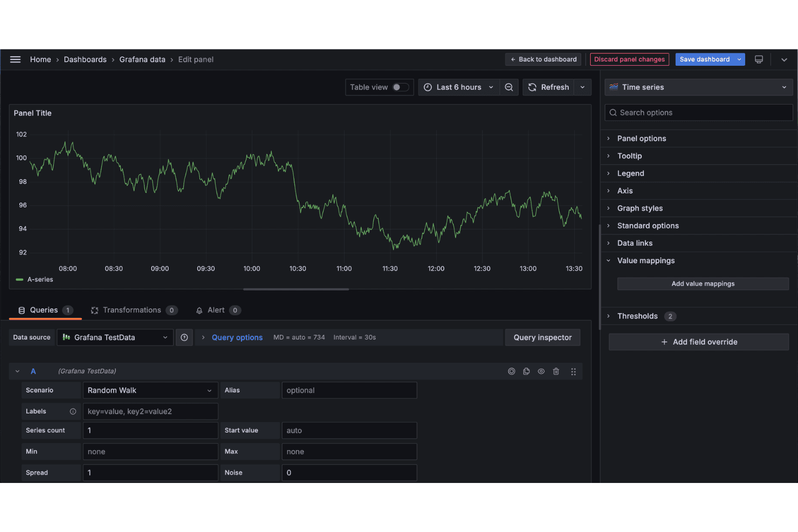Screen dimensions: 798x532
Task: Click the query A data source target icon
Action: (512, 371)
